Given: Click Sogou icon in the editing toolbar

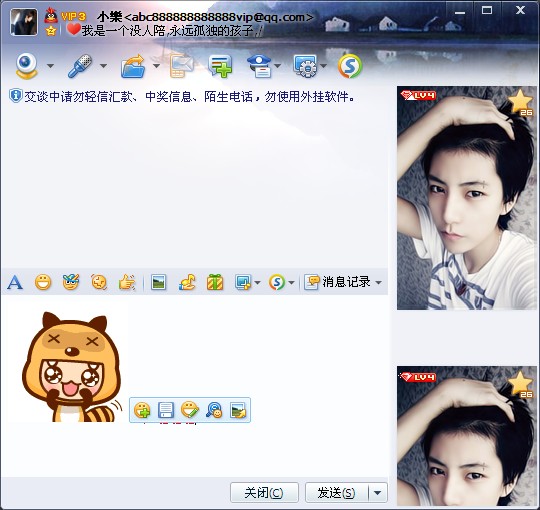Looking at the screenshot, I should pos(277,282).
